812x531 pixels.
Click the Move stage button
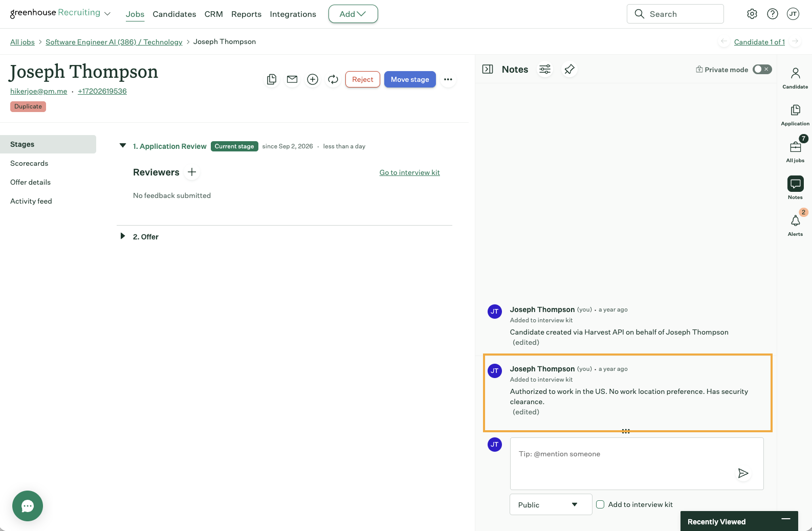tap(410, 79)
